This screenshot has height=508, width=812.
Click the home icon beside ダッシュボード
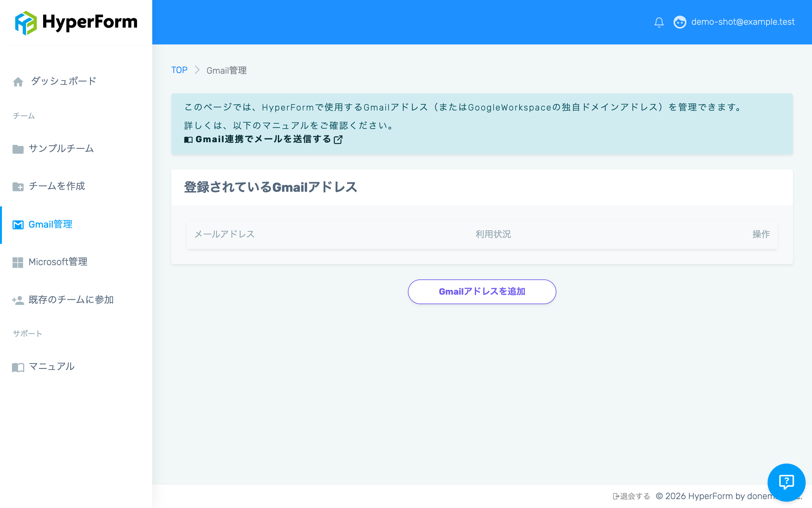tap(18, 82)
